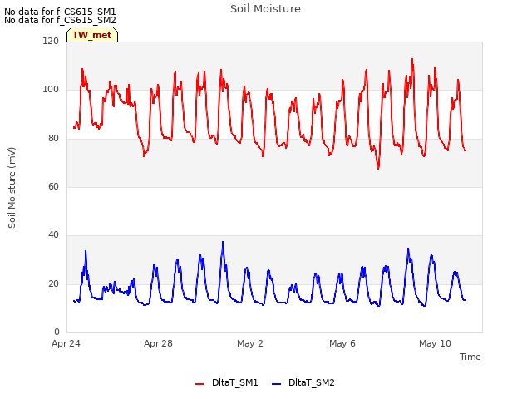The width and height of the screenshot is (532, 399).
Task: Click the May 2 x-axis tick label
Action: tap(250, 343)
